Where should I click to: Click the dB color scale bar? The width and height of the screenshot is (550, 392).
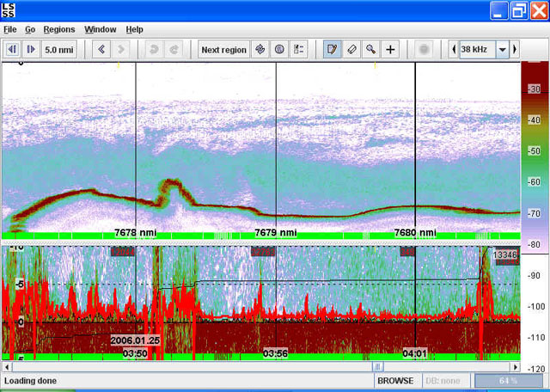532,155
